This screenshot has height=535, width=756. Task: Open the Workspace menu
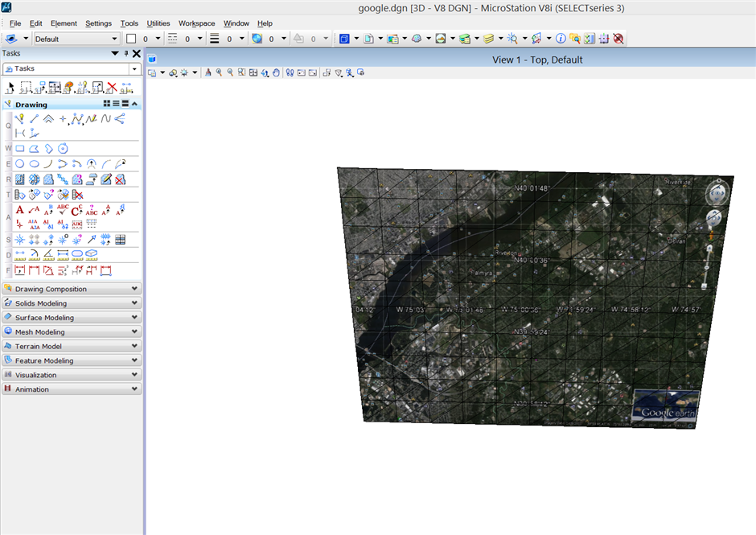click(197, 23)
